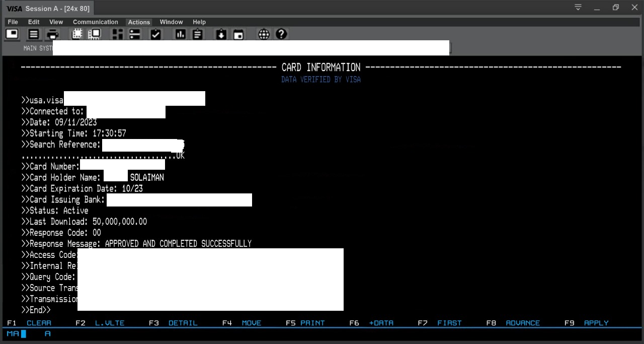Expand the title bar dropdown arrow menu
644x344 pixels.
578,8
